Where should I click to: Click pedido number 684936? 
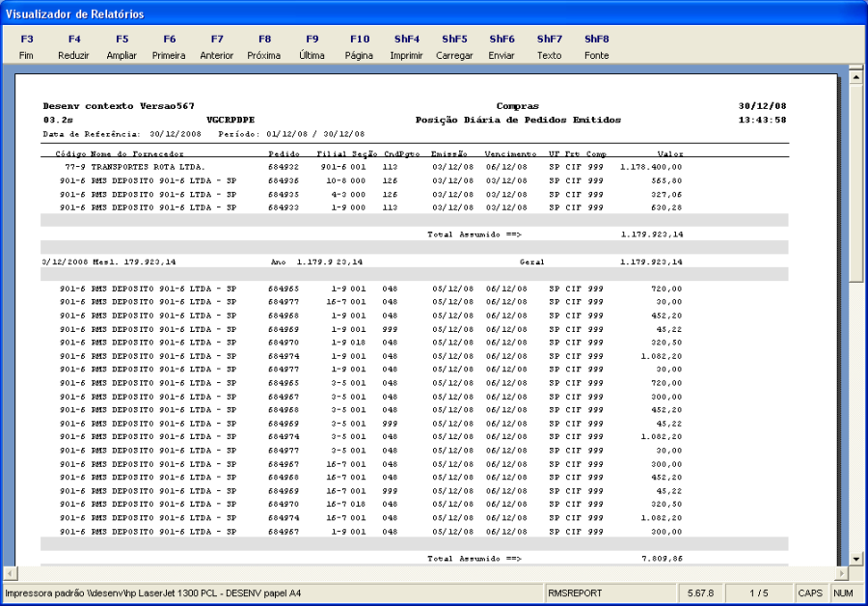(284, 180)
